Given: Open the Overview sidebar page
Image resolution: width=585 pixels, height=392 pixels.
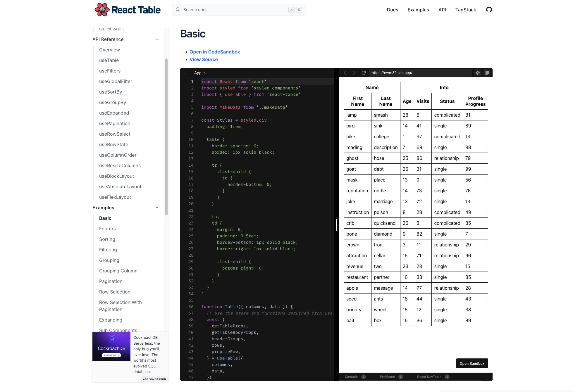Looking at the screenshot, I should (x=109, y=50).
